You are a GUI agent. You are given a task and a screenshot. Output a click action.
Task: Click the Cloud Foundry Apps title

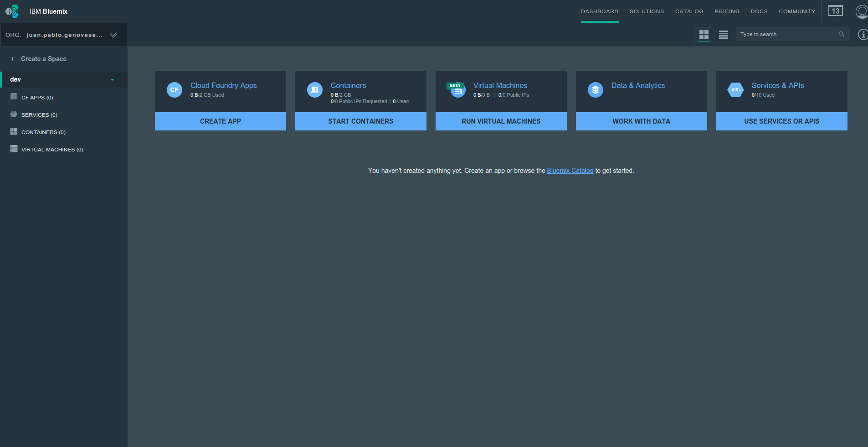(x=223, y=86)
